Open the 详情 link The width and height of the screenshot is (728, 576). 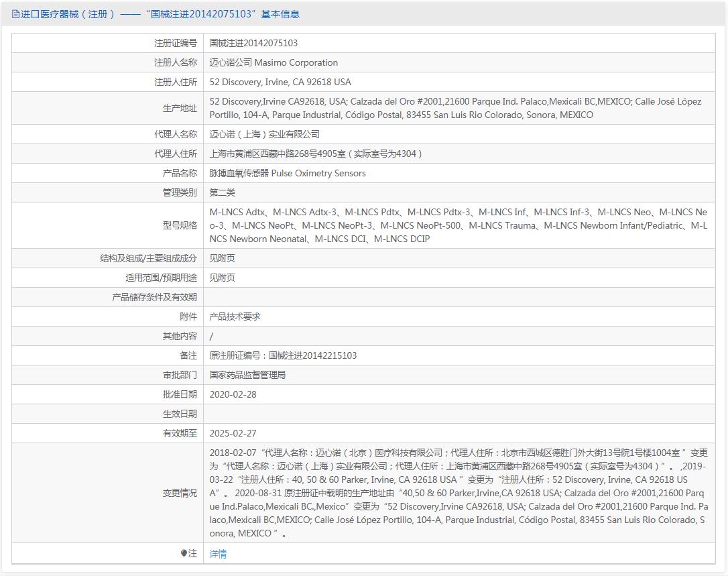(218, 554)
